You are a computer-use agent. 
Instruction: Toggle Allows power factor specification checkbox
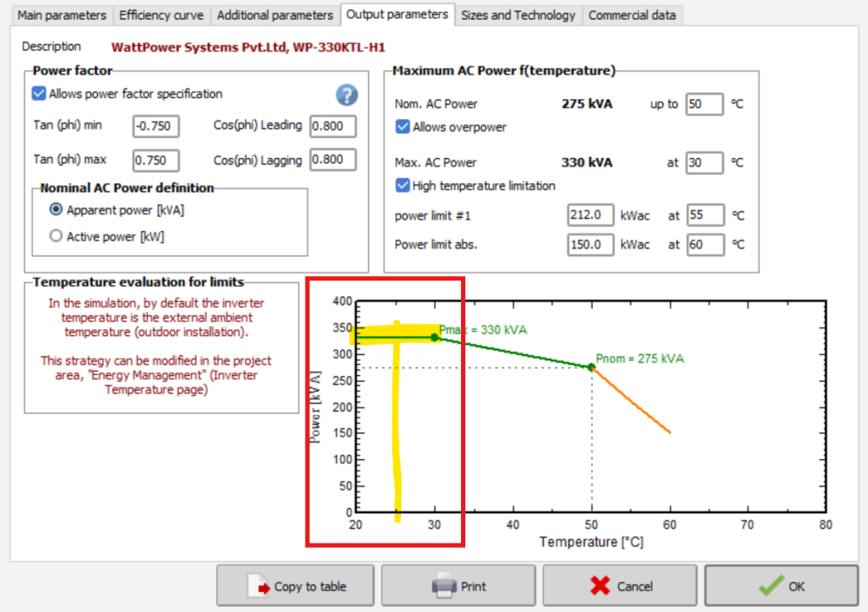(x=39, y=94)
